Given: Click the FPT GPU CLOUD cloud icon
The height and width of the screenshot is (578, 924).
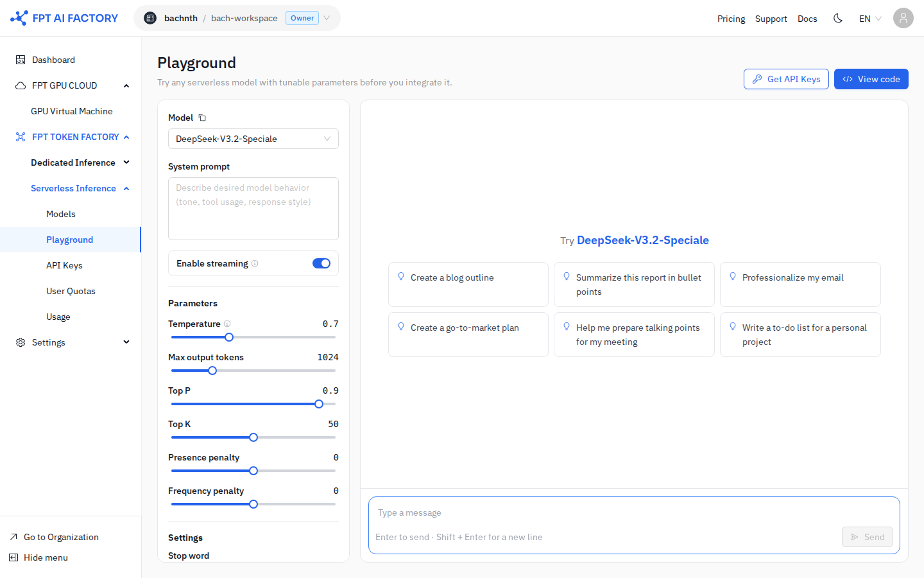Looking at the screenshot, I should tap(21, 85).
